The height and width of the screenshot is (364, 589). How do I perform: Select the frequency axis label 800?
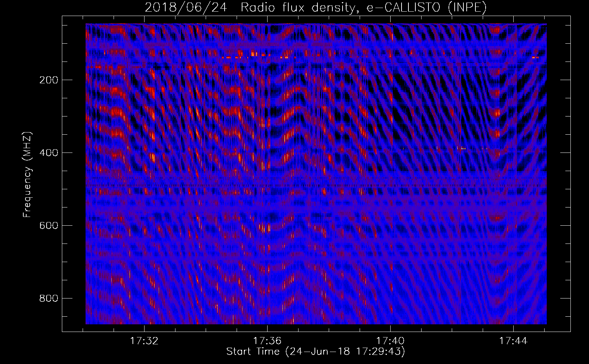click(x=48, y=298)
